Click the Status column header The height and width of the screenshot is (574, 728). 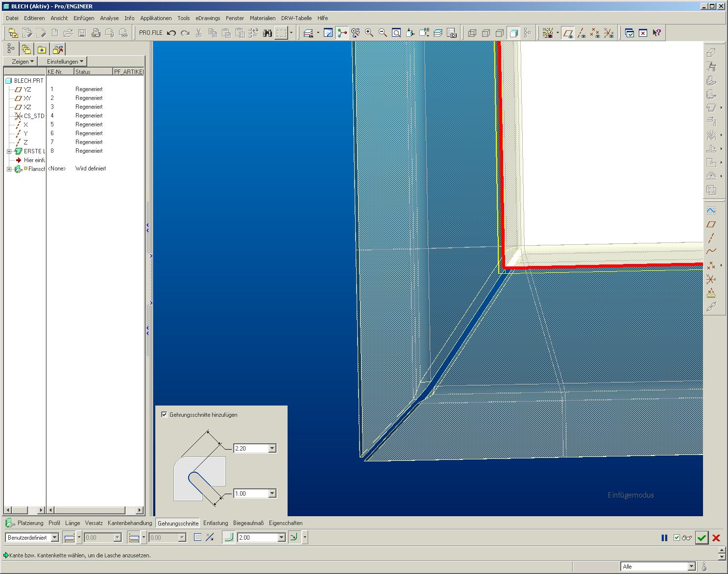point(93,72)
